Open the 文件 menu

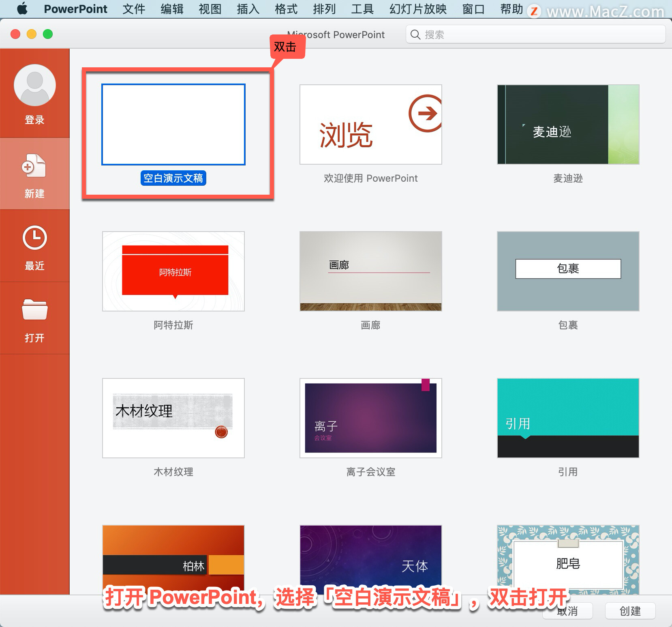coord(134,9)
